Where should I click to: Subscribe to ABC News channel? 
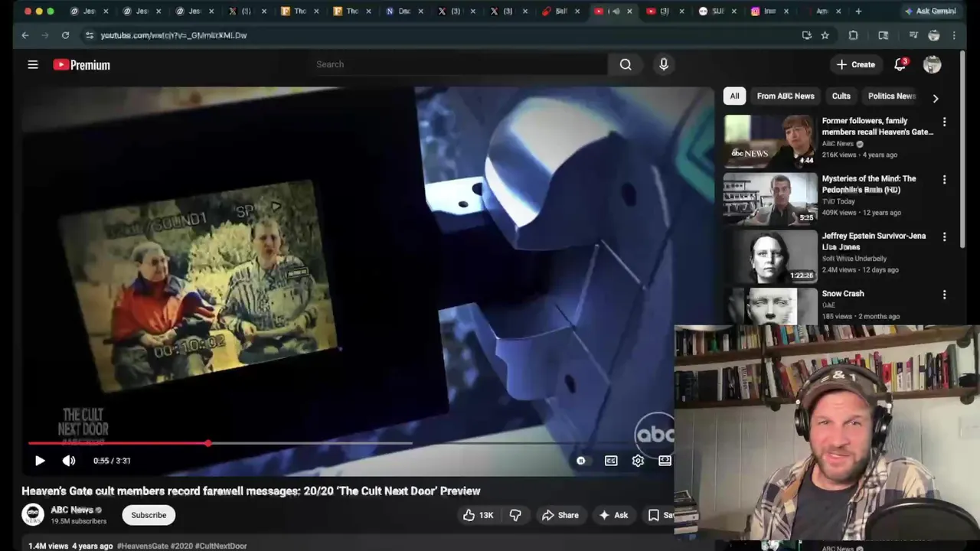pyautogui.click(x=149, y=515)
